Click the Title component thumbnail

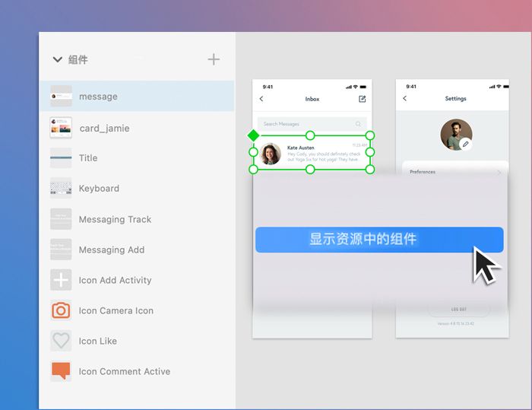coord(61,158)
